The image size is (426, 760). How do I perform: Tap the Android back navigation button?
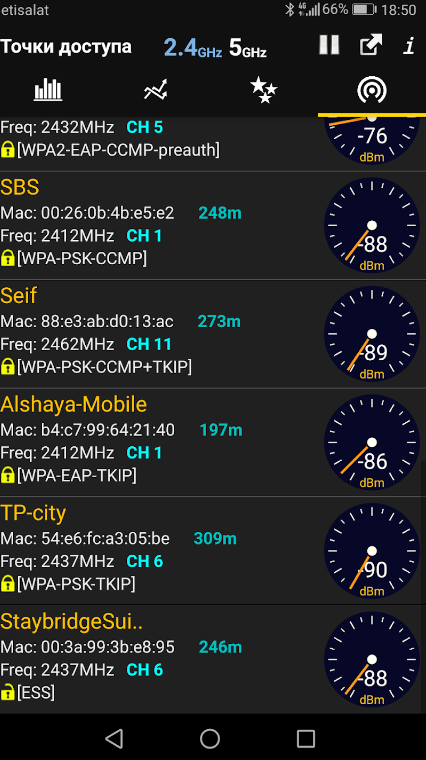click(114, 739)
